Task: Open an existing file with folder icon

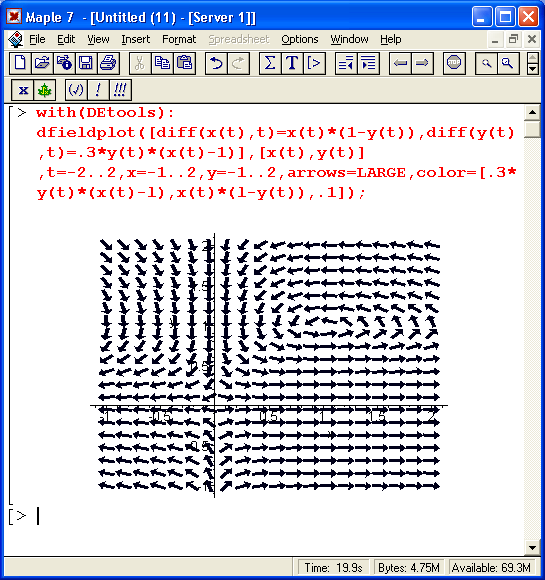Action: click(x=42, y=63)
